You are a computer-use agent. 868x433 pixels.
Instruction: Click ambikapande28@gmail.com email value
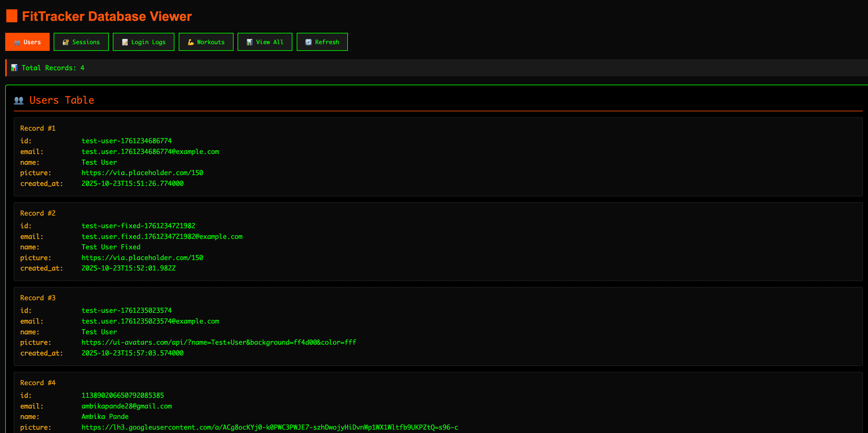coord(127,406)
